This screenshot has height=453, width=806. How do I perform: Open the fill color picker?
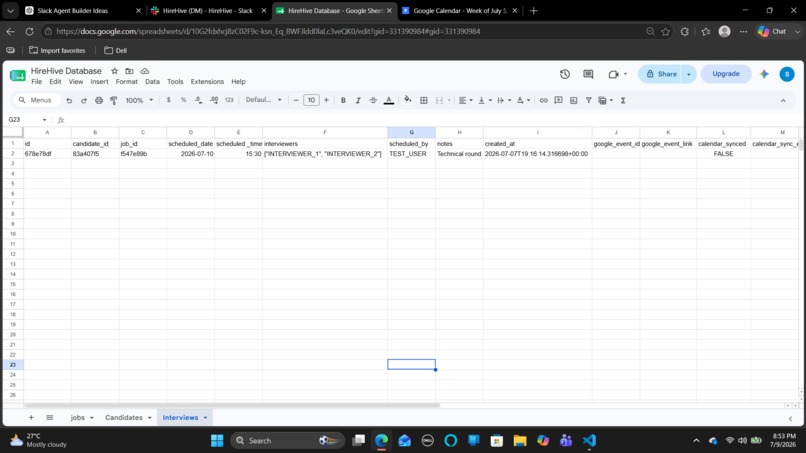tap(408, 100)
